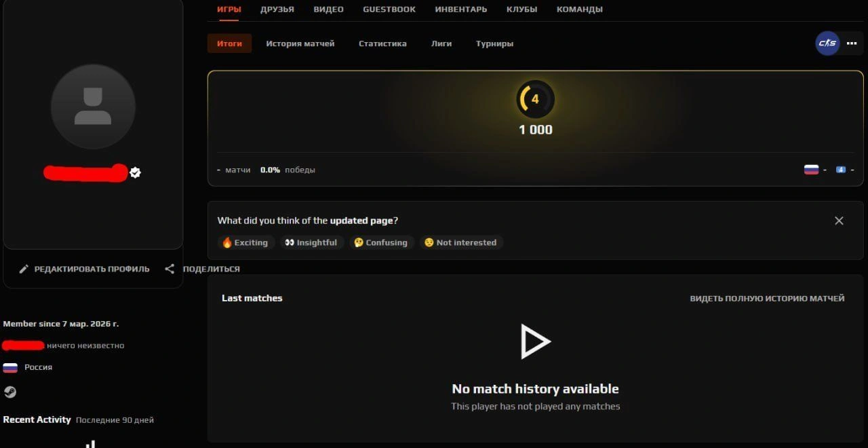Image resolution: width=868 pixels, height=448 pixels.
Task: Click the play triangle in Last matches
Action: [x=535, y=341]
